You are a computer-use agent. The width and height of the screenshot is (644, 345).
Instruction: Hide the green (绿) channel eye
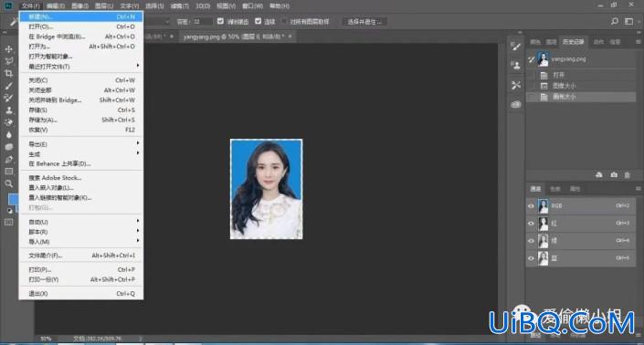531,241
